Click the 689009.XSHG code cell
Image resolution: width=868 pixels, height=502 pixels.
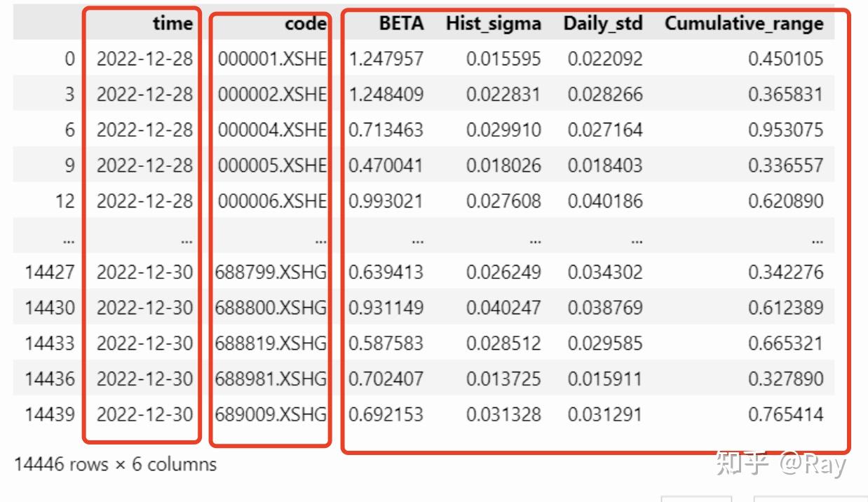(271, 414)
